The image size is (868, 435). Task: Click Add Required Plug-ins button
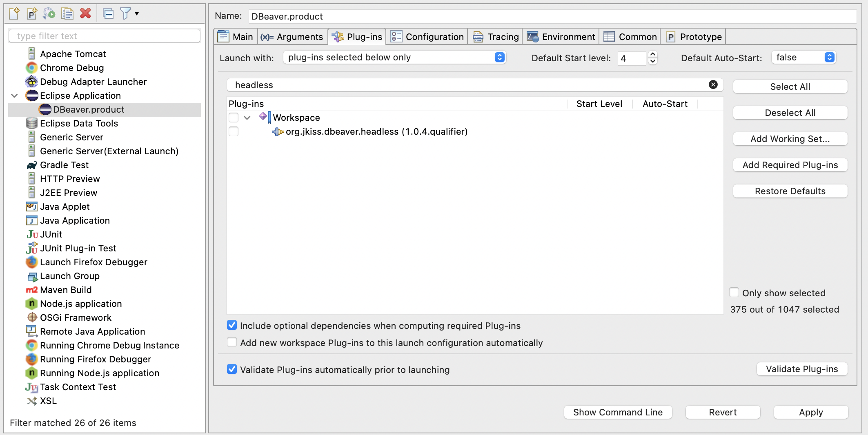pos(790,165)
